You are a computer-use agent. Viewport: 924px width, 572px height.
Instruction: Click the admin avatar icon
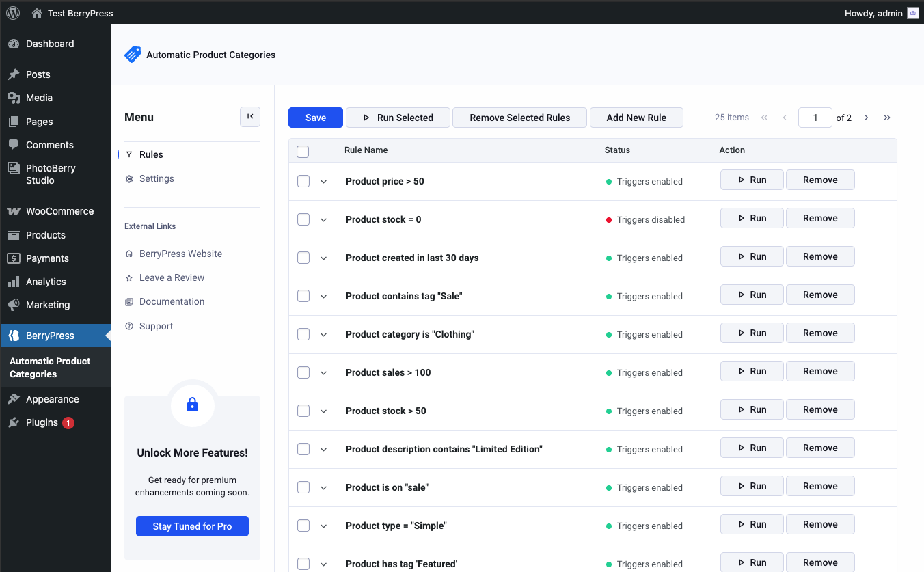pyautogui.click(x=912, y=13)
